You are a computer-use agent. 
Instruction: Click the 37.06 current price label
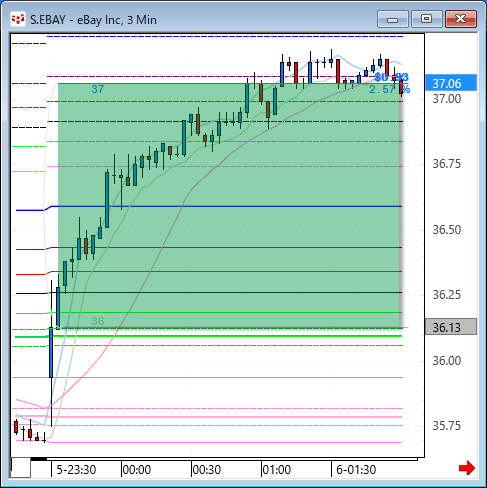451,83
